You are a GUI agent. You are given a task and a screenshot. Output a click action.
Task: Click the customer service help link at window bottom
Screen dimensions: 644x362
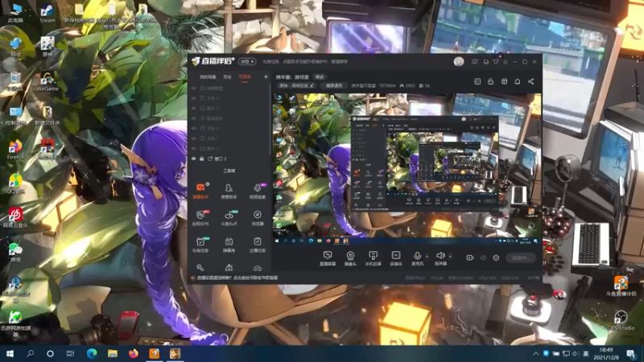(x=237, y=278)
